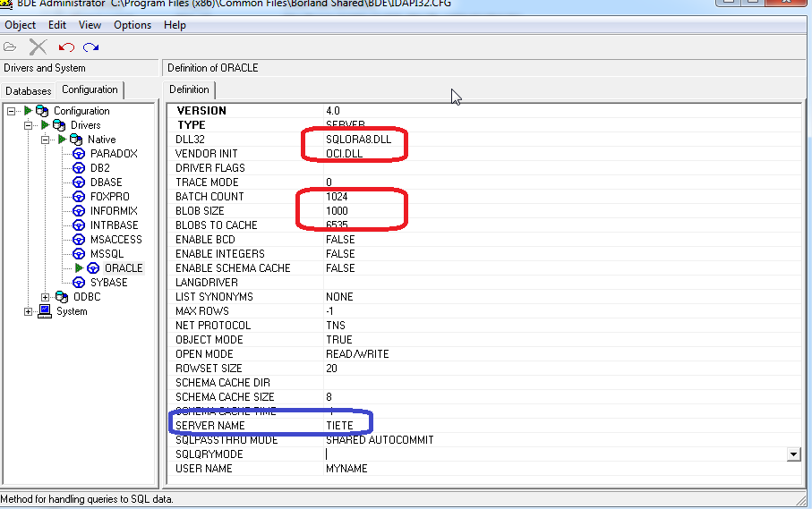Click the red Cancel undo arrow icon

(x=66, y=47)
